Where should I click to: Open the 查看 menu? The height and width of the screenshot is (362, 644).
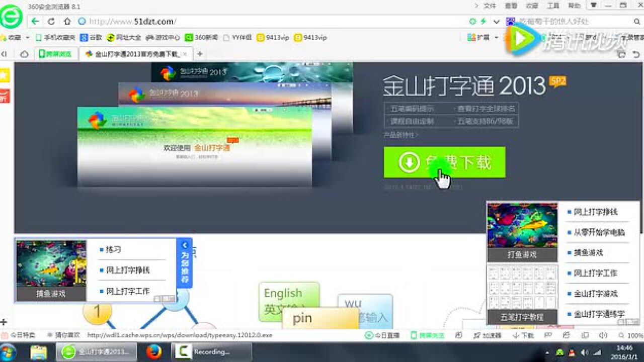tap(511, 6)
